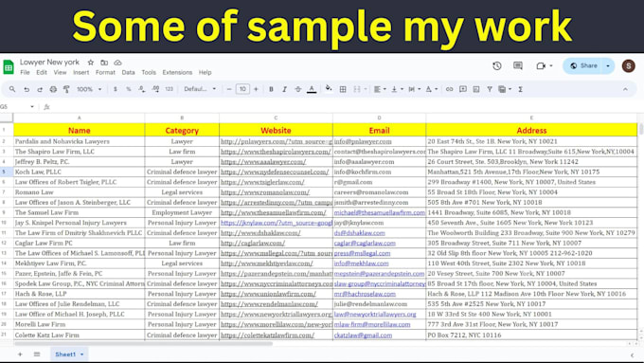
Task: Redo the last action
Action: (40, 89)
